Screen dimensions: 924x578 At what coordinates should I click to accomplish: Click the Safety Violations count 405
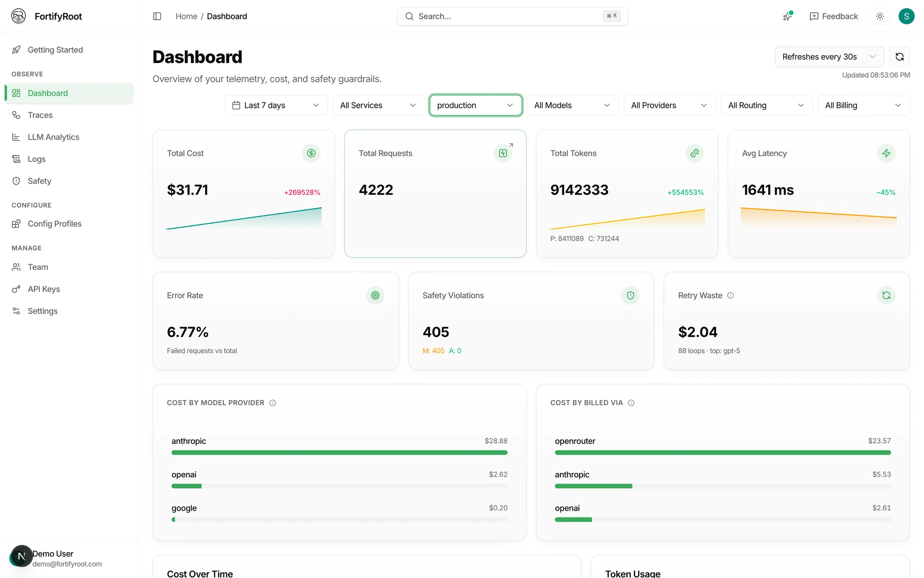click(x=436, y=332)
